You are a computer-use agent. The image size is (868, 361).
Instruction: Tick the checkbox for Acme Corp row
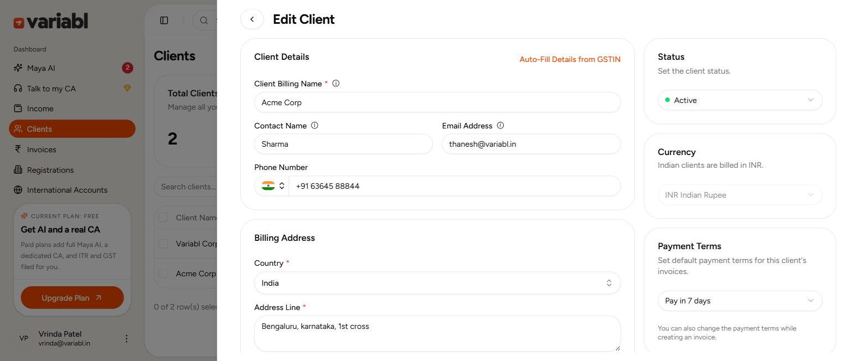(x=163, y=274)
